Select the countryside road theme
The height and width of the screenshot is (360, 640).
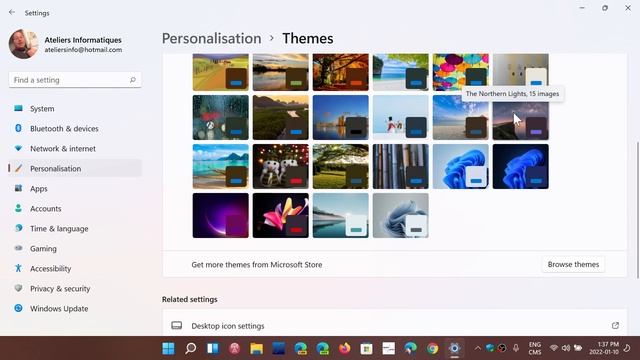(220, 72)
